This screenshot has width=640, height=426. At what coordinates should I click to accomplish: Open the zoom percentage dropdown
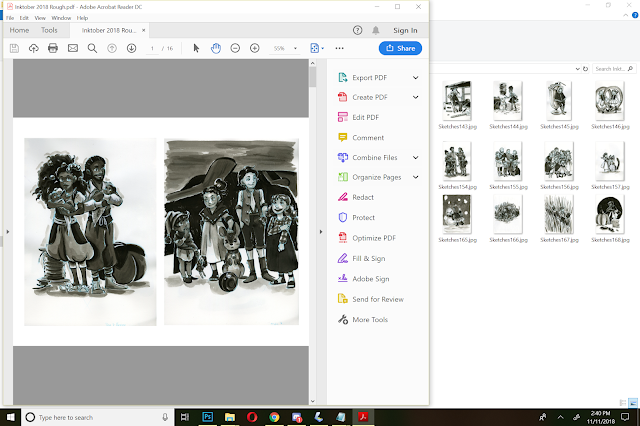pyautogui.click(x=295, y=48)
